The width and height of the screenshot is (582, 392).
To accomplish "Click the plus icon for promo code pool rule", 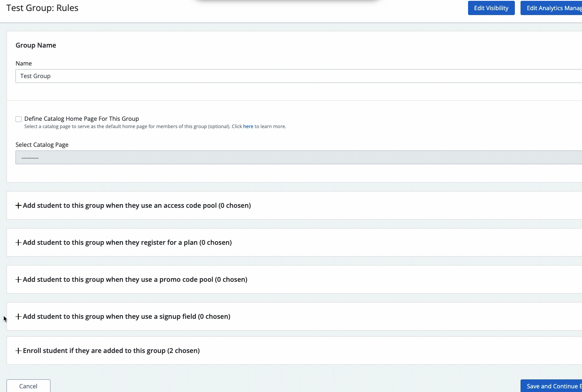I will click(x=18, y=279).
